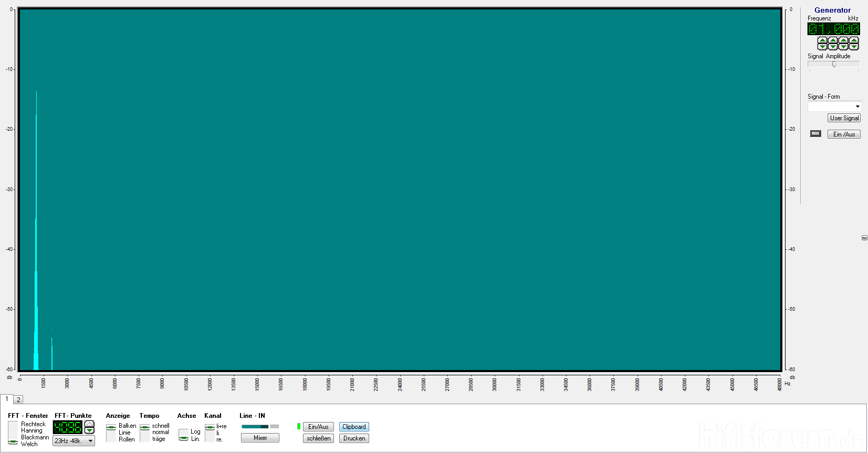Toggle the Kanal channel selector slider
The height and width of the screenshot is (453, 868).
[210, 433]
